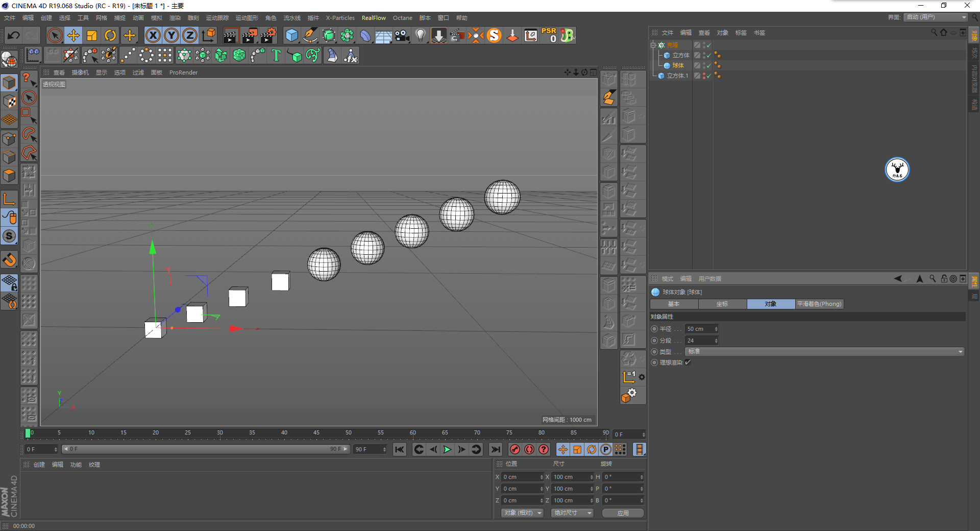980x531 pixels.
Task: Select the Live Selection arrow tool
Action: point(55,36)
